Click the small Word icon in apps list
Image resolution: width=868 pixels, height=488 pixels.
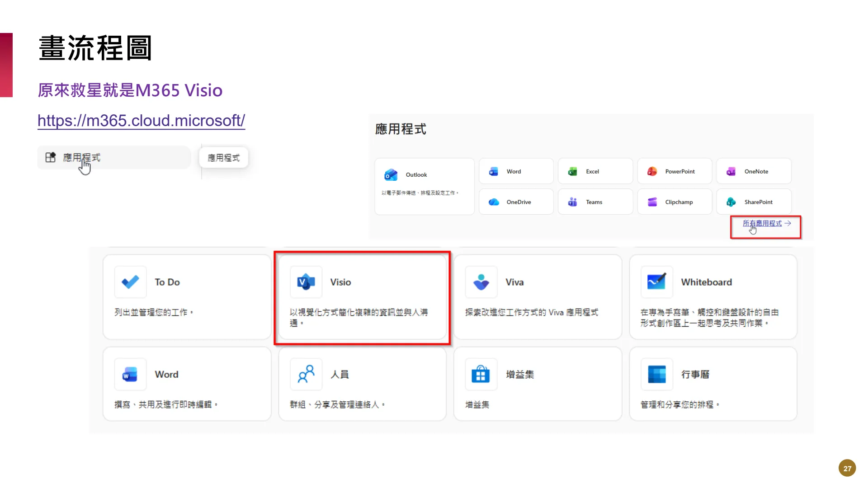493,172
